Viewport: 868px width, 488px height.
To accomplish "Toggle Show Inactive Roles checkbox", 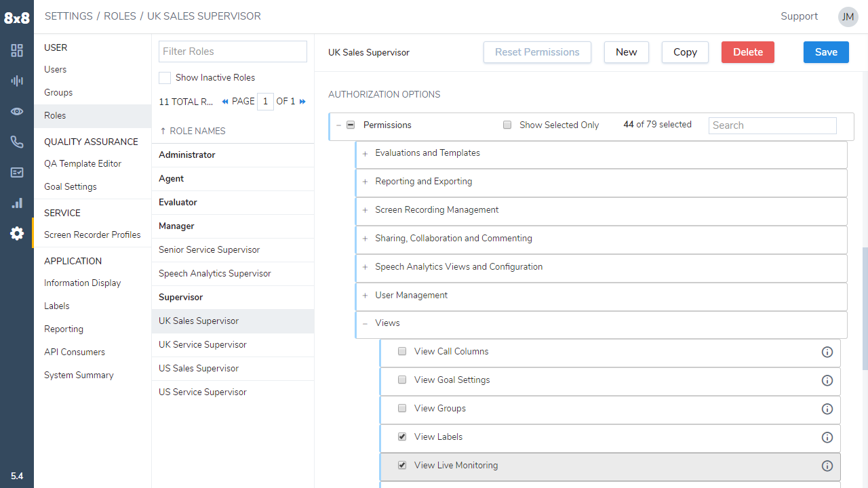I will pos(165,78).
